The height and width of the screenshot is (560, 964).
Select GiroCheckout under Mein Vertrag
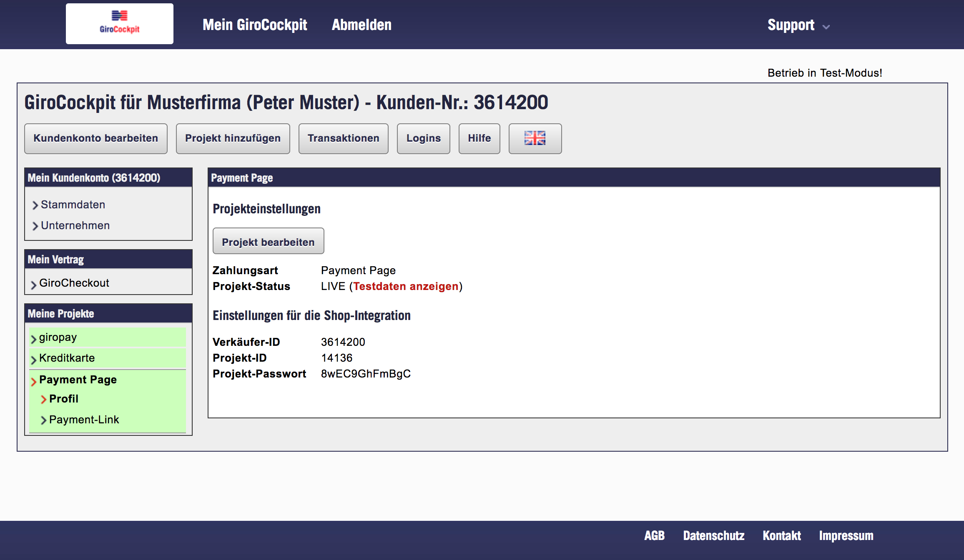coord(74,283)
